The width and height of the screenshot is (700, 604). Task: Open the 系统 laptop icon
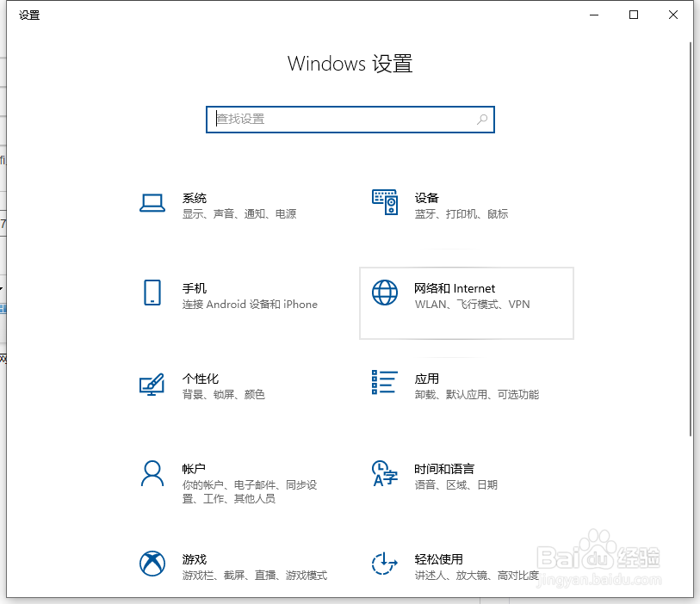coord(152,203)
